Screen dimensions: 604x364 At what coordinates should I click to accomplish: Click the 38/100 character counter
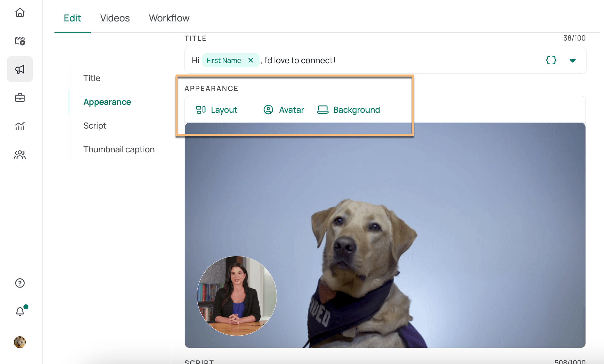pos(574,38)
